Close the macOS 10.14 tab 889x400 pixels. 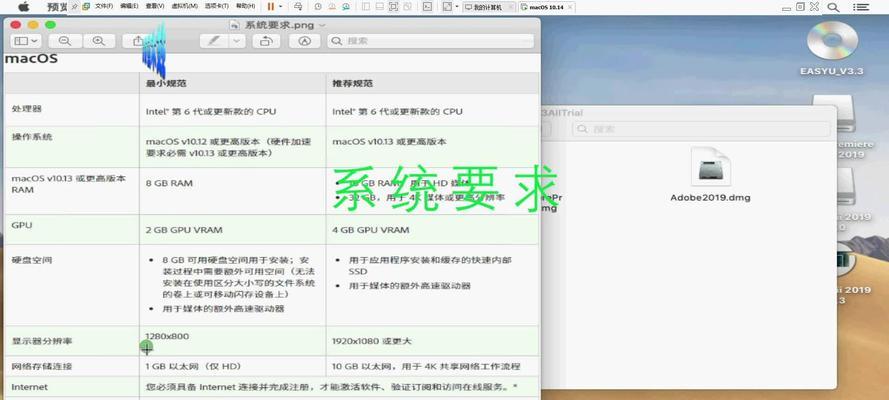570,7
